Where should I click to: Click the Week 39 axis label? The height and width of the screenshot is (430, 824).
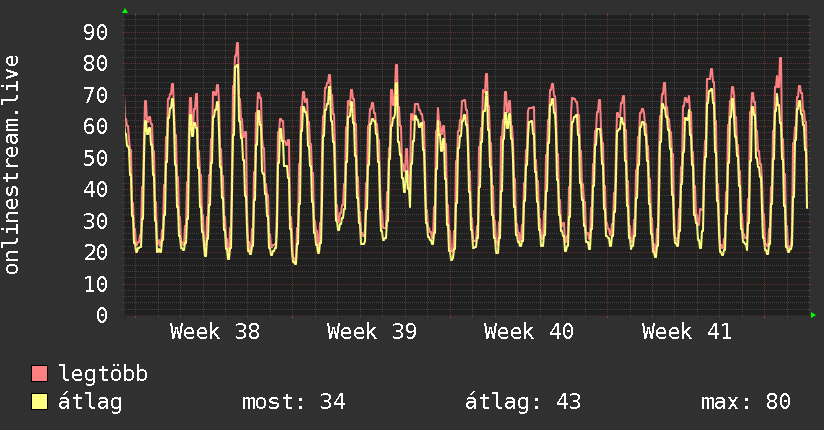point(372,332)
